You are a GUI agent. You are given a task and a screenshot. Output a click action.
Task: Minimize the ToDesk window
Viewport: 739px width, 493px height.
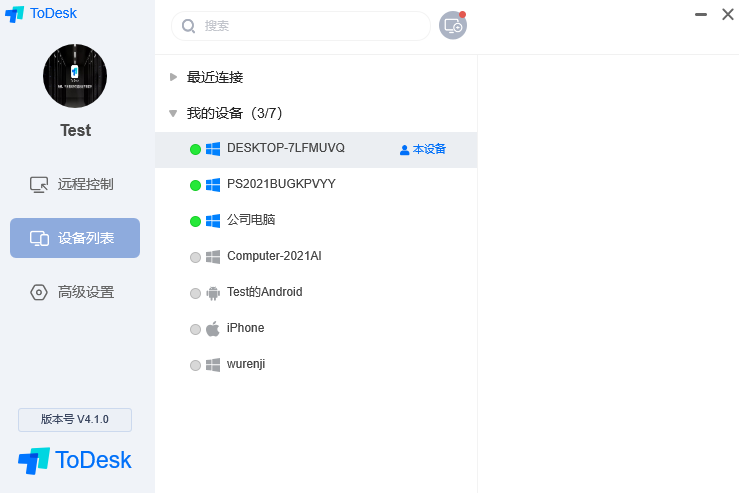tap(701, 15)
